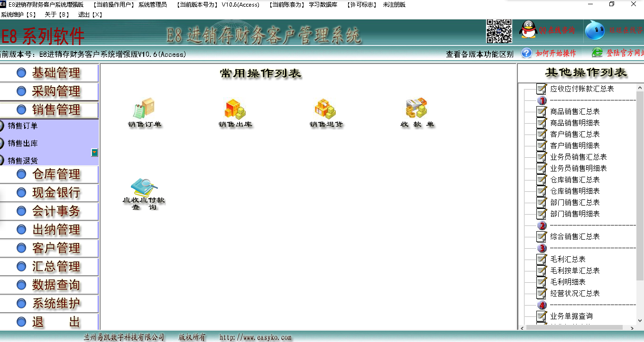The image size is (644, 342).
Task: Open 查看各版本功能区别 link
Action: (479, 54)
